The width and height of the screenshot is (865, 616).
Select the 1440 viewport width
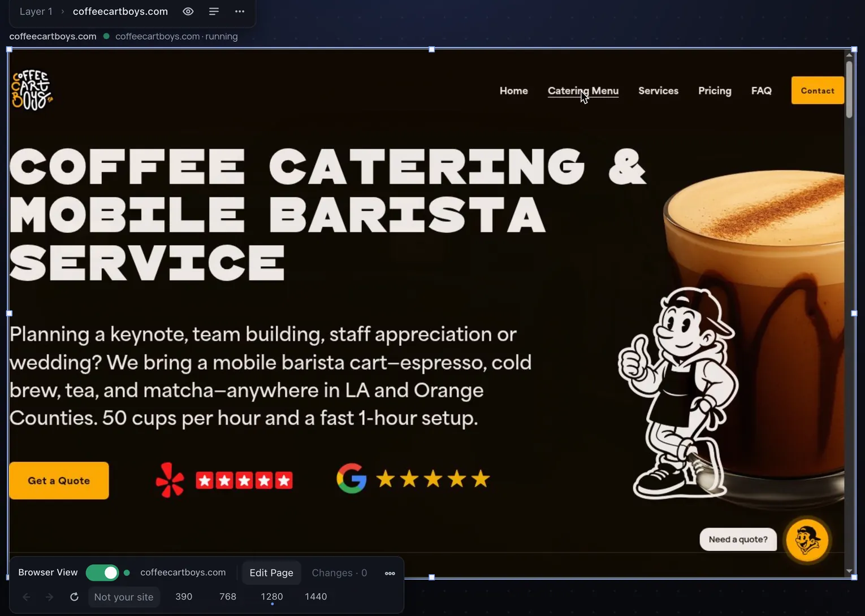316,597
